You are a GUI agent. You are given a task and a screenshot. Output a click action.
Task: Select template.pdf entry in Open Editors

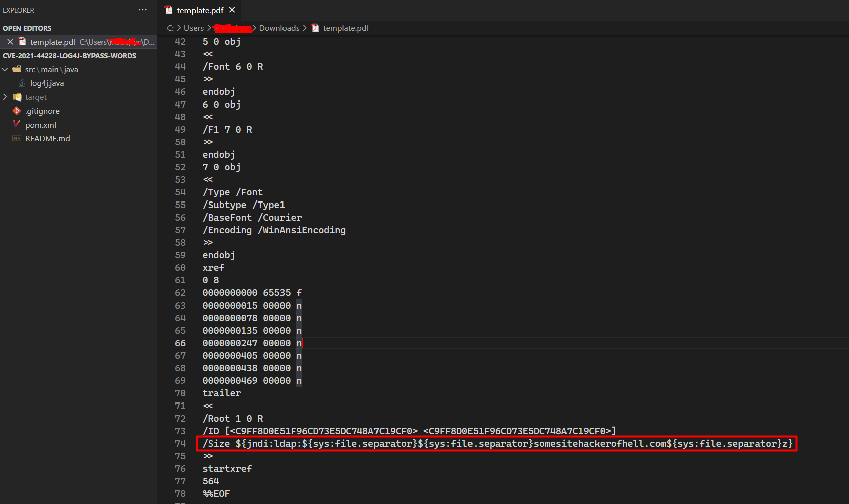pyautogui.click(x=78, y=42)
